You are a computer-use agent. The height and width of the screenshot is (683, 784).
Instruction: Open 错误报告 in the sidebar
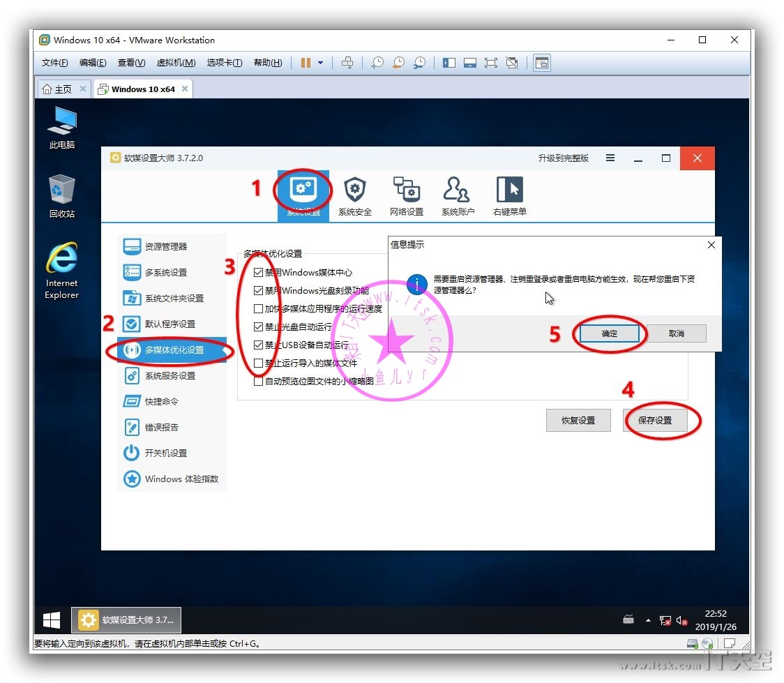[172, 428]
